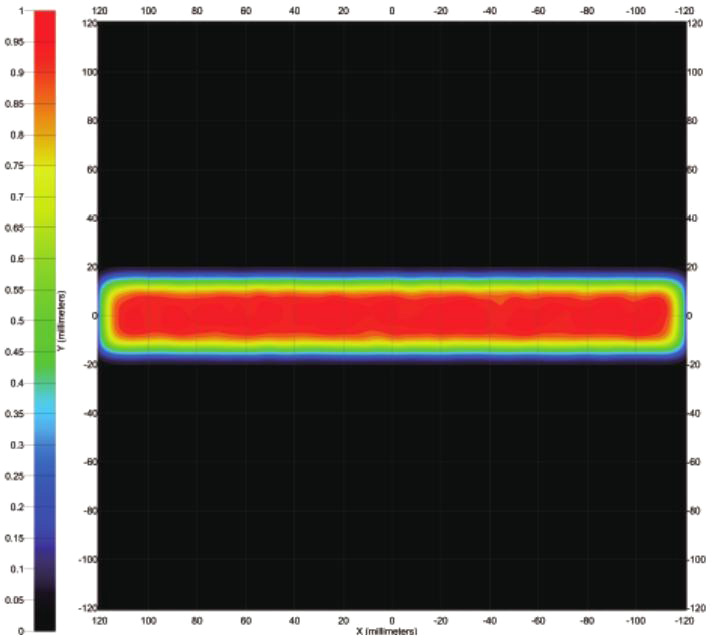Click the center of the red beam at origin

(x=392, y=315)
